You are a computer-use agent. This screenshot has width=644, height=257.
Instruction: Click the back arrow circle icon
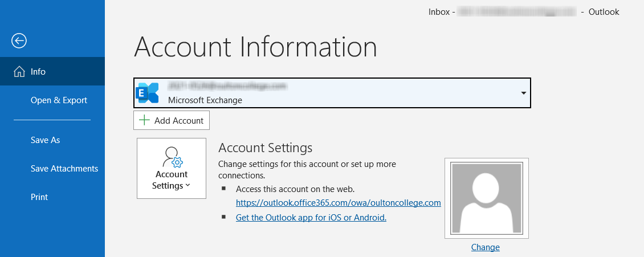pyautogui.click(x=19, y=40)
